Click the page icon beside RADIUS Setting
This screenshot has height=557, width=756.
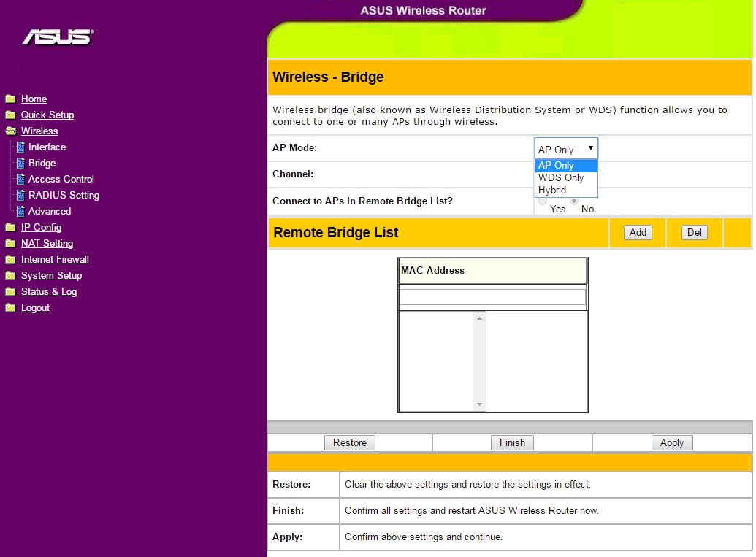pos(20,196)
